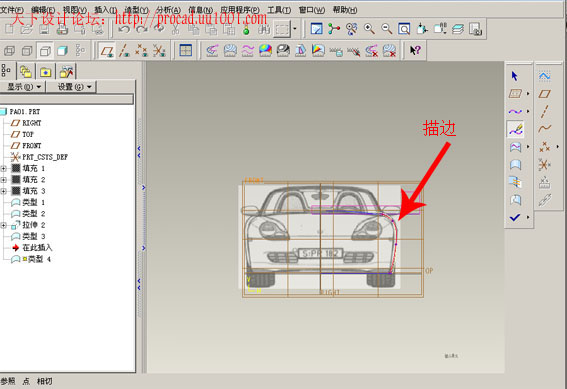
Task: Click the Refit to screen icon
Action: pos(404,29)
